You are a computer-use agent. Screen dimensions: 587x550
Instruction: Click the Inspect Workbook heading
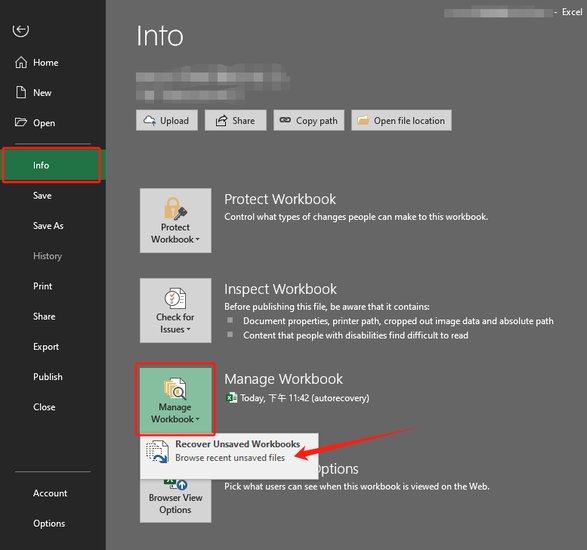tap(280, 289)
